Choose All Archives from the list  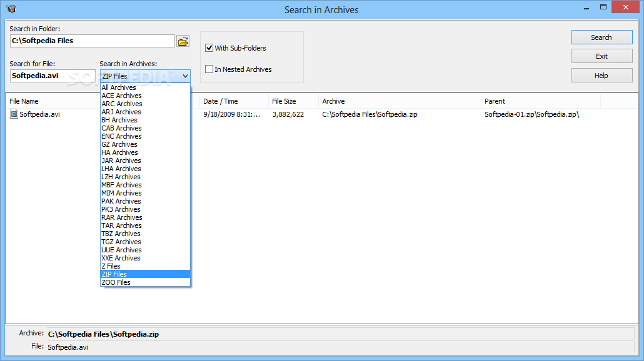(146, 87)
